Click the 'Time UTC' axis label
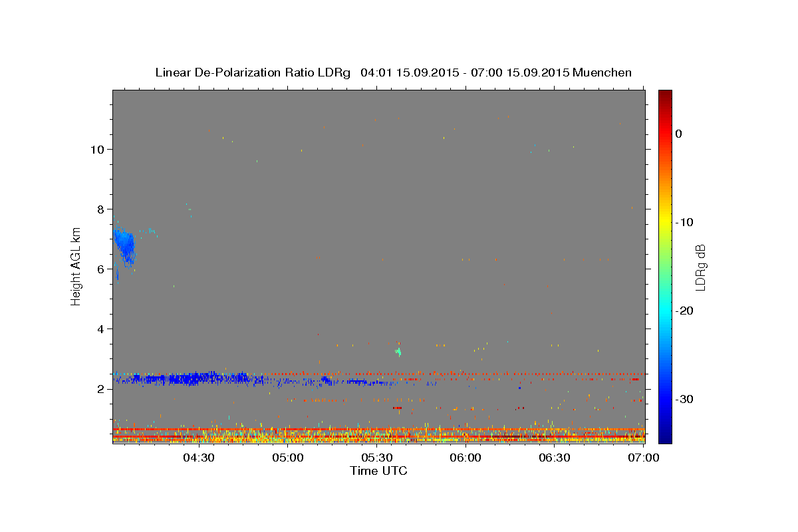The width and height of the screenshot is (798, 532). click(378, 471)
